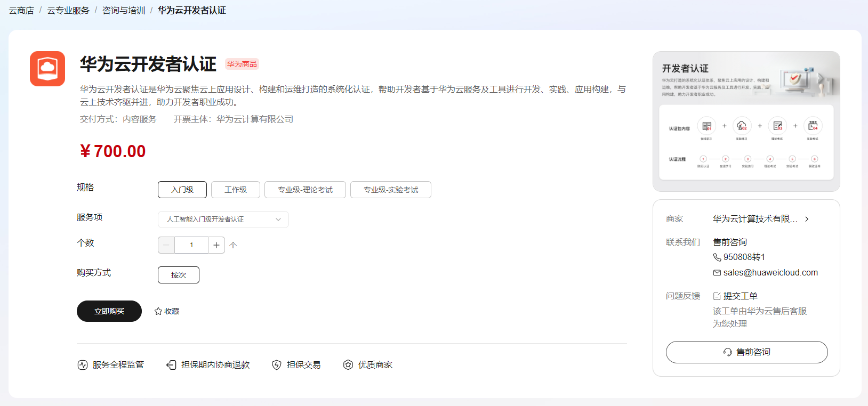
Task: Click the 华为商品 tag
Action: [242, 64]
